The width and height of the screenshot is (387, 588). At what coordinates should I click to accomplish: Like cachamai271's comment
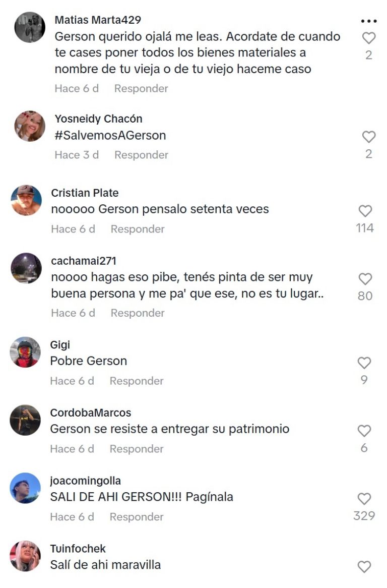point(365,279)
